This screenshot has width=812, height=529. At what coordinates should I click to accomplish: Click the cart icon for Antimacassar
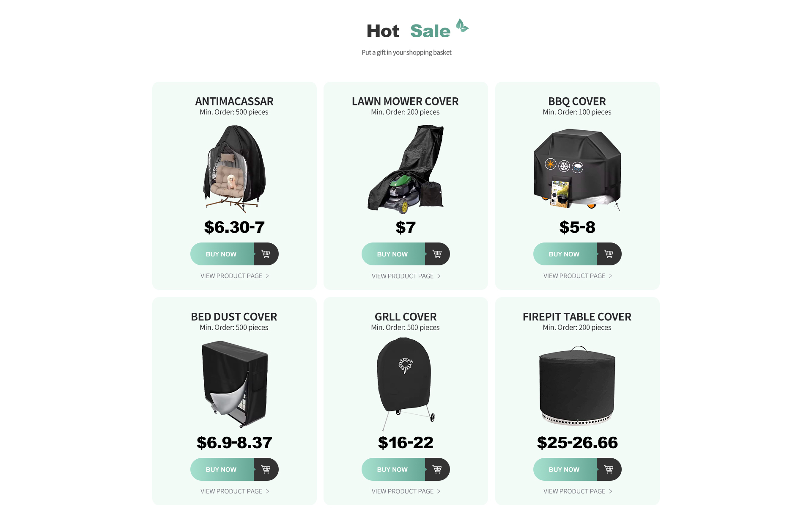[x=266, y=254]
